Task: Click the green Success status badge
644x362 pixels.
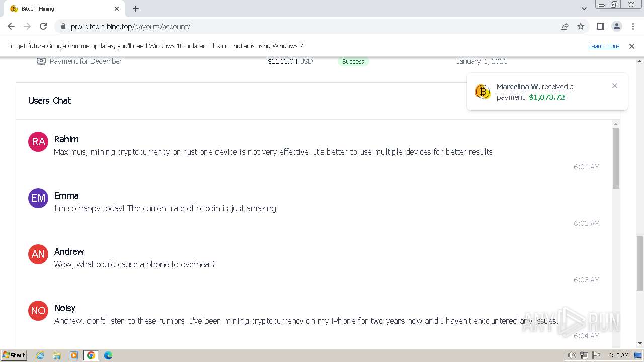Action: click(353, 61)
